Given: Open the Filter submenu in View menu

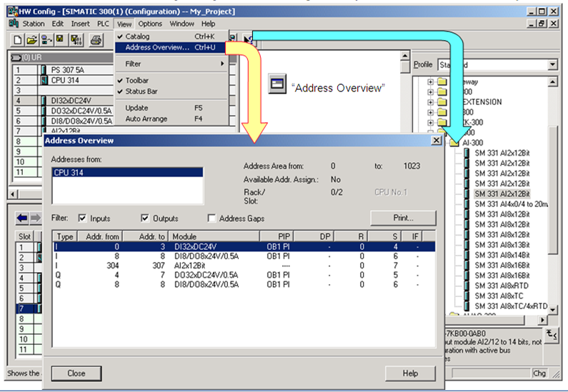Looking at the screenshot, I should click(171, 64).
